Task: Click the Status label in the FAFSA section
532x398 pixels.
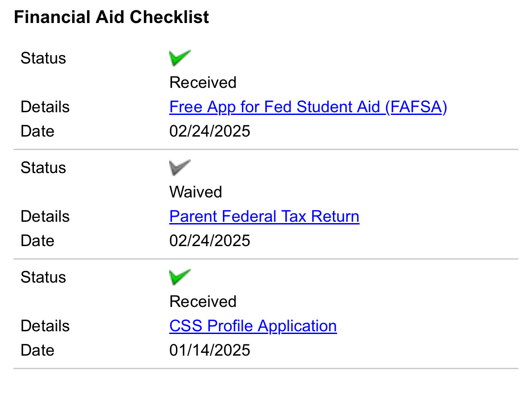Action: click(x=43, y=58)
